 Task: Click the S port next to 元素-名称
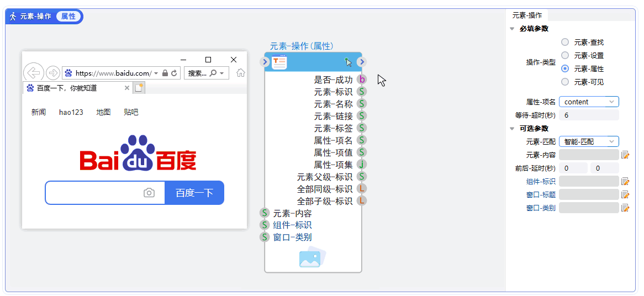click(x=361, y=103)
